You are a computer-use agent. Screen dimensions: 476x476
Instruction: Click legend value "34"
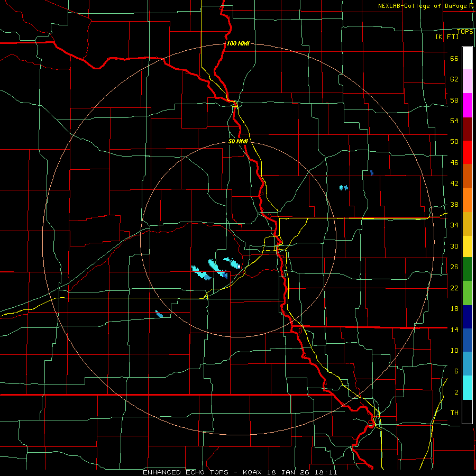pyautogui.click(x=454, y=225)
